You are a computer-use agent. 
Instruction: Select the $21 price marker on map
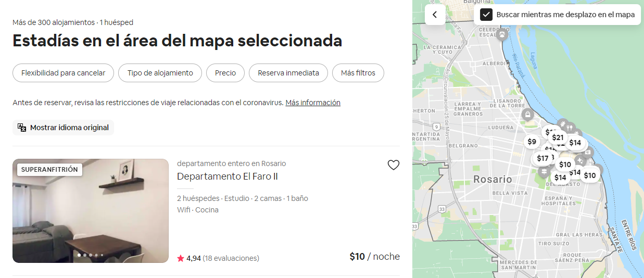point(558,137)
